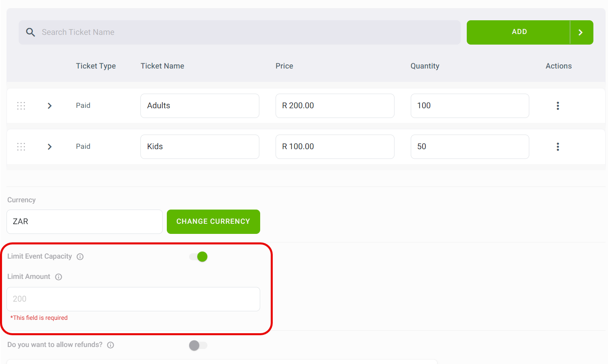The image size is (608, 364).
Task: Open the actions menu for Kids ticket
Action: 558,147
